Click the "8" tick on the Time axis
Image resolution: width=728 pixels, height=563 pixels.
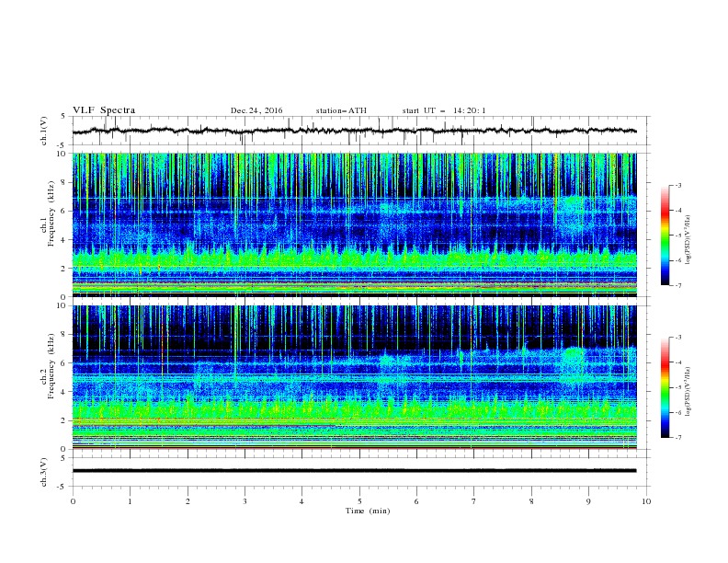[531, 501]
